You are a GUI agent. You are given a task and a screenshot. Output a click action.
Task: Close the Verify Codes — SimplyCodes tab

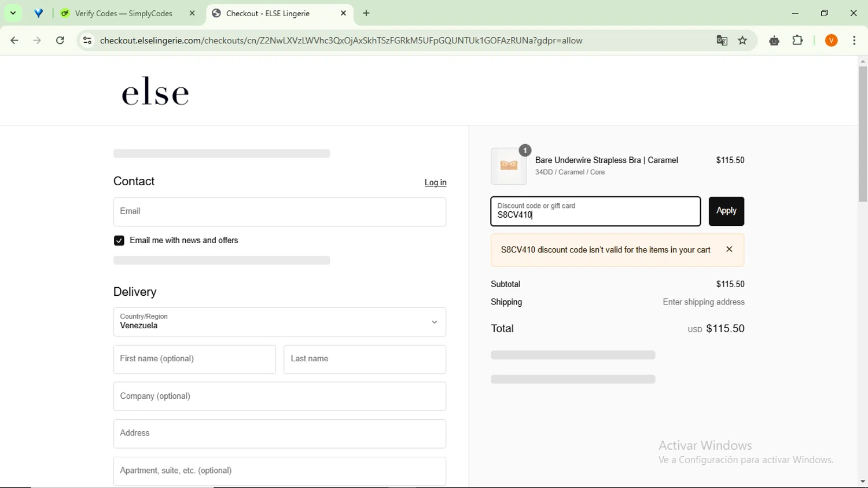click(193, 13)
